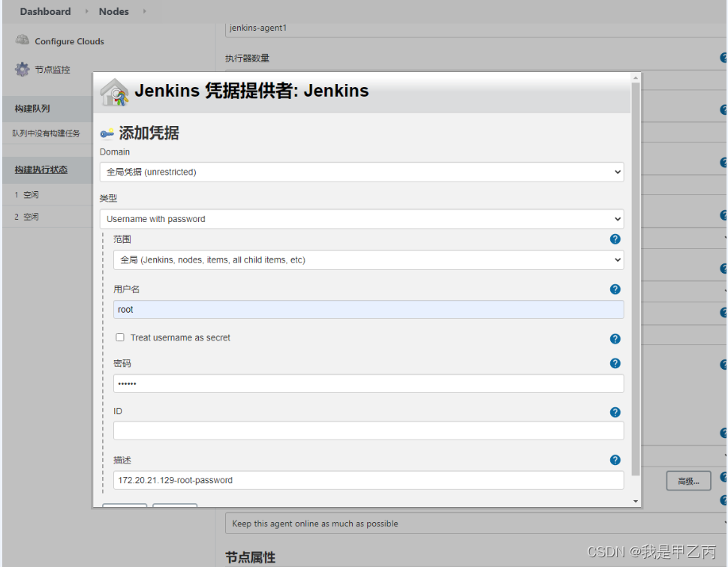Click the jenkins-agent1 name field

coord(477,28)
